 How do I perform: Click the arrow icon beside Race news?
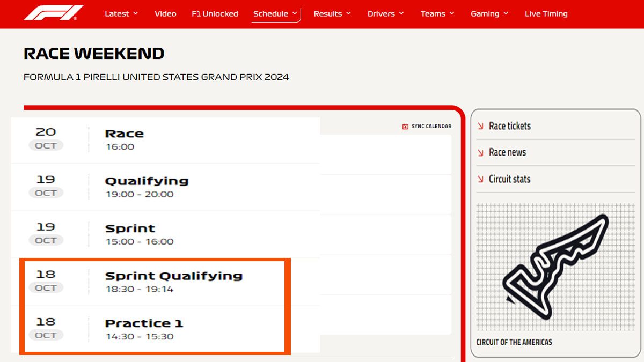point(480,153)
